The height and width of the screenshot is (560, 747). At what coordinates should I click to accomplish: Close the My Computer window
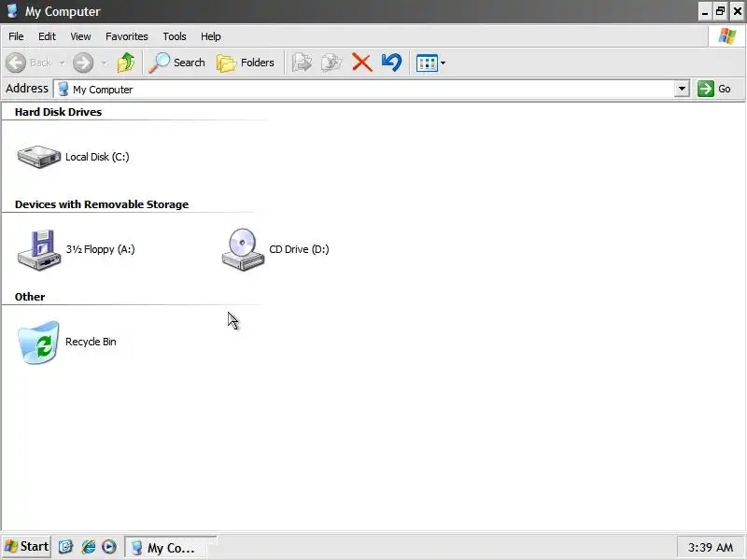(x=738, y=11)
